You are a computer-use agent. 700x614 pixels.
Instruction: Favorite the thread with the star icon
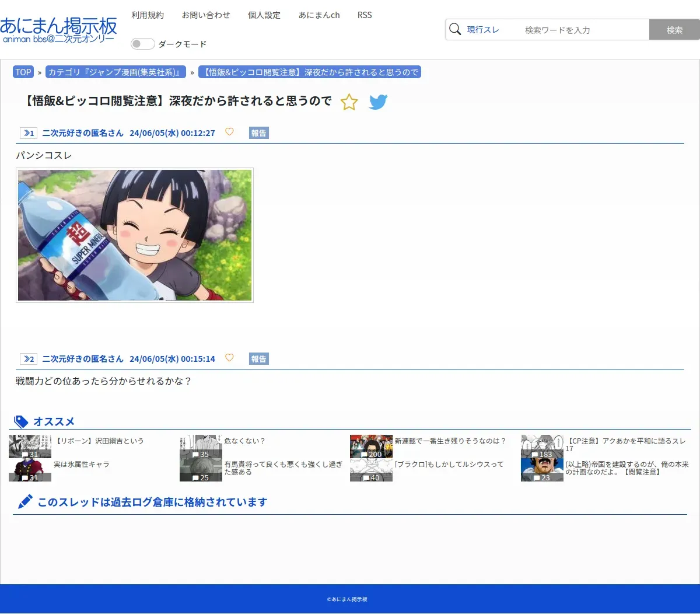349,102
